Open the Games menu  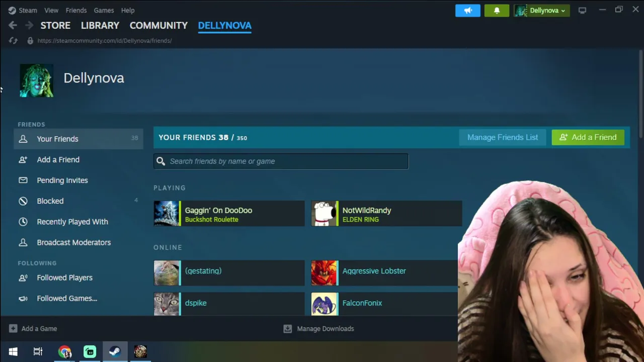104,10
